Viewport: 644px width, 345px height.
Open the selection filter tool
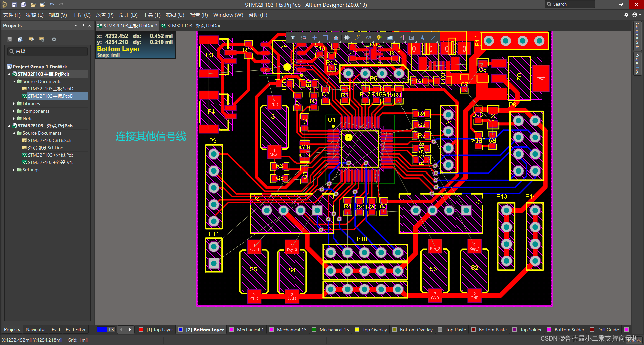click(293, 38)
